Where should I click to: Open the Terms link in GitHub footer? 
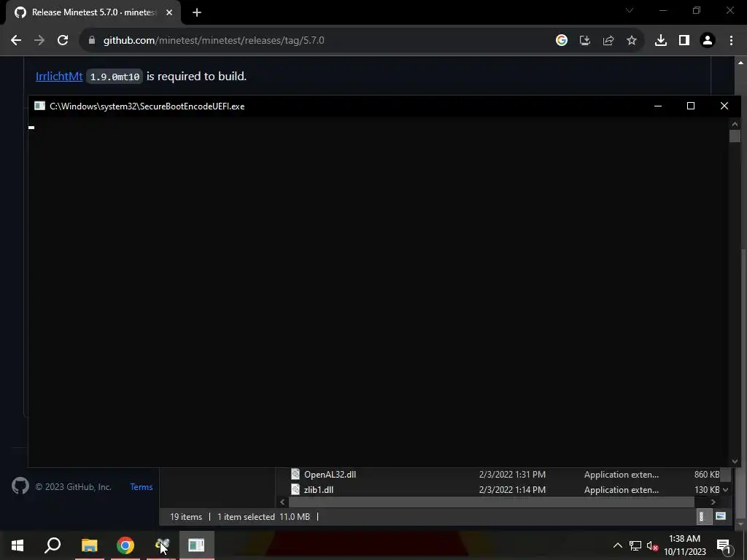point(142,486)
